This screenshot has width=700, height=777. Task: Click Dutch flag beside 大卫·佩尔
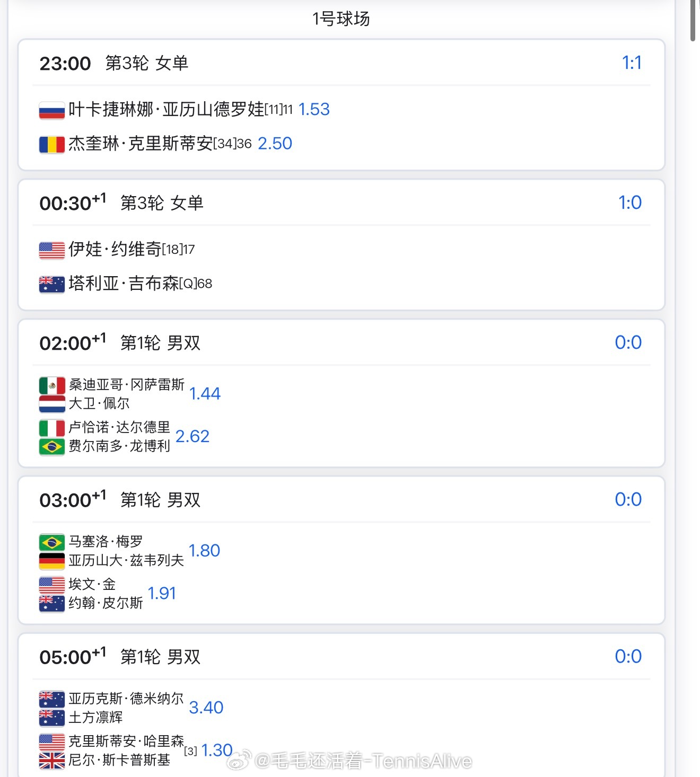(51, 404)
